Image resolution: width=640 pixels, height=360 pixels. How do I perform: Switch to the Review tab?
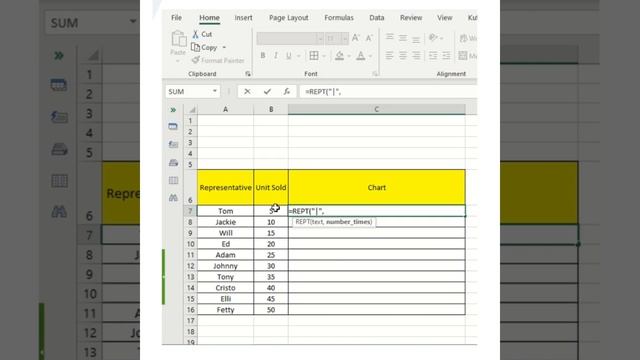(x=411, y=18)
